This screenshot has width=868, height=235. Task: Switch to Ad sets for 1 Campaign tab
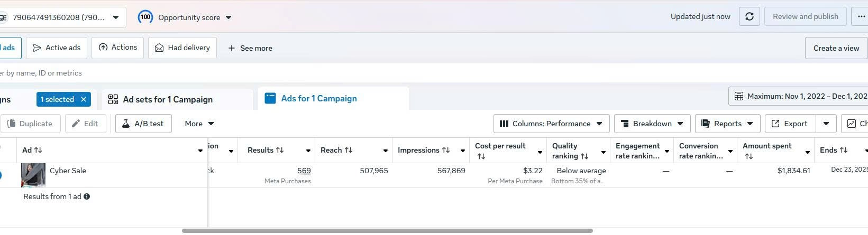(x=168, y=99)
